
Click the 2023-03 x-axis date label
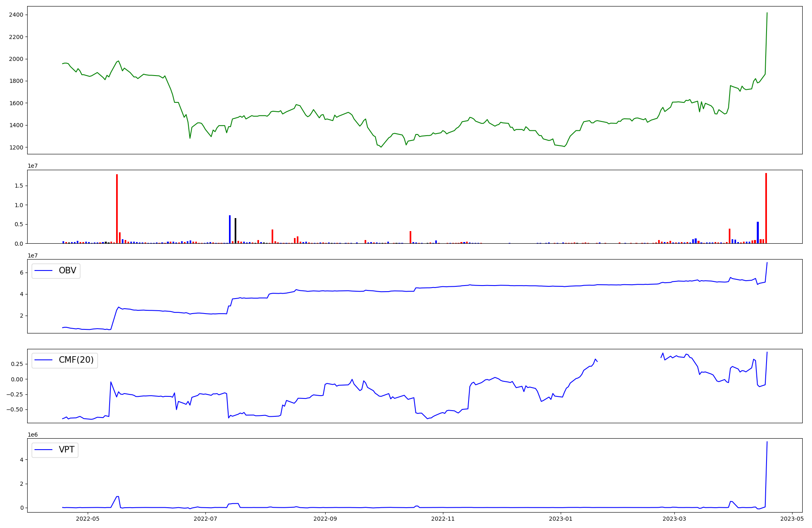pyautogui.click(x=675, y=519)
